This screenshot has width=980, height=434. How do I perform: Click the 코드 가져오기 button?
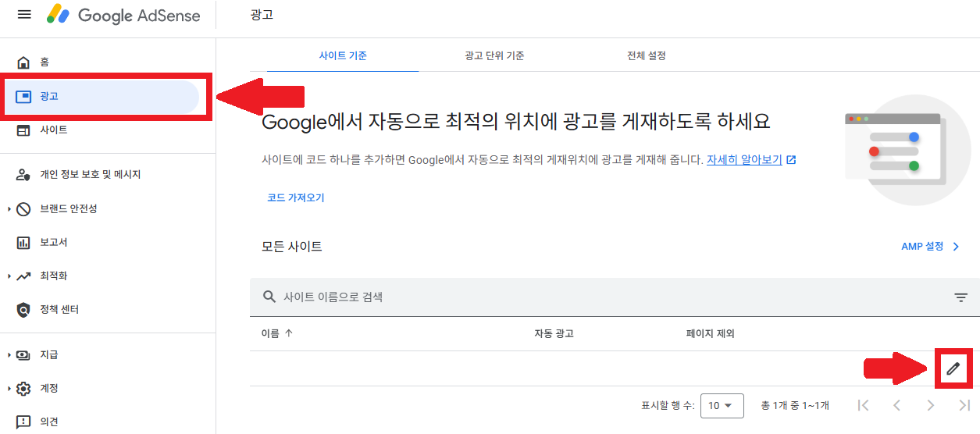pyautogui.click(x=295, y=197)
